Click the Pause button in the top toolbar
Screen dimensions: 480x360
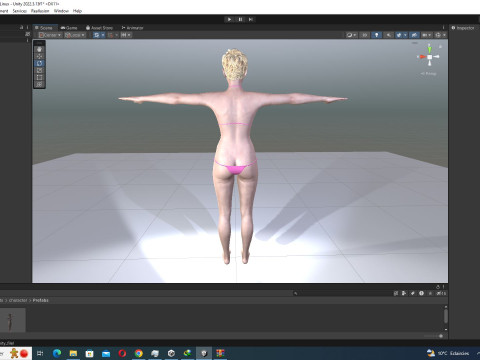[240, 19]
